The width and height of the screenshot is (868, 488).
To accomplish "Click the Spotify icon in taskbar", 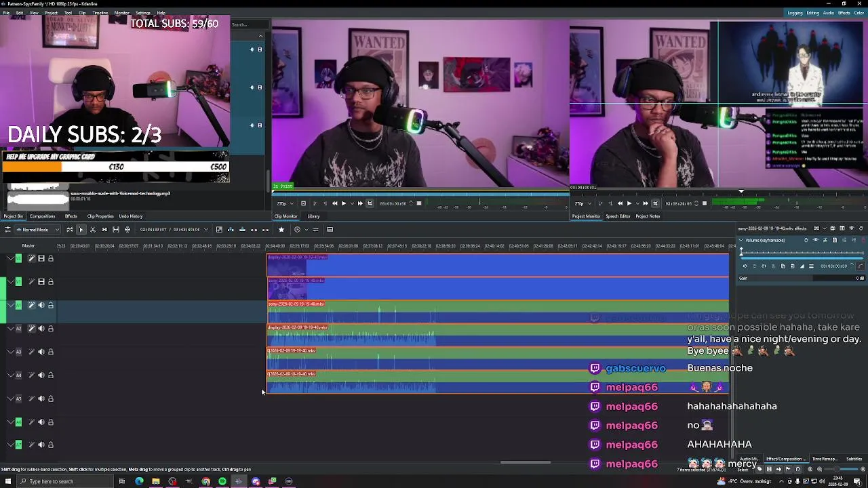I will click(x=222, y=481).
